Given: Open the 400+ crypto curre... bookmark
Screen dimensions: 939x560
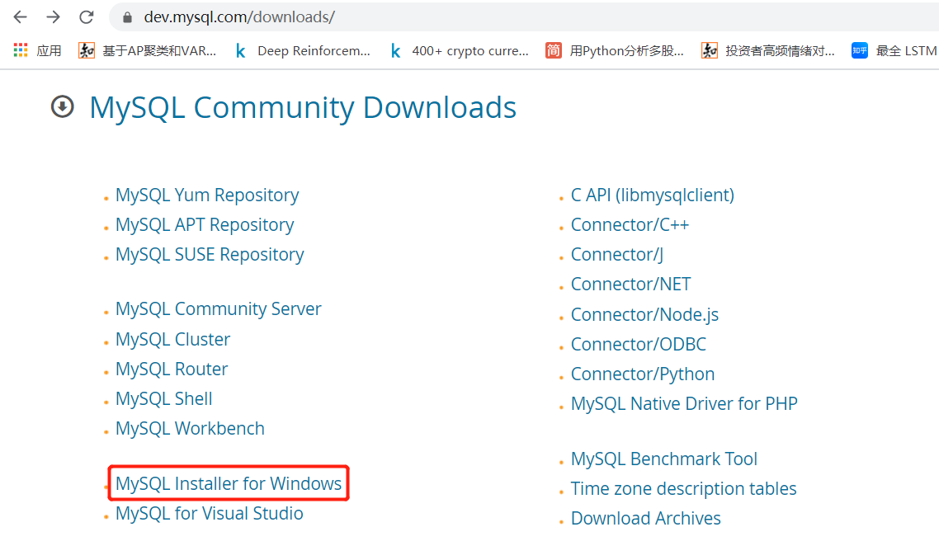Looking at the screenshot, I should 460,50.
